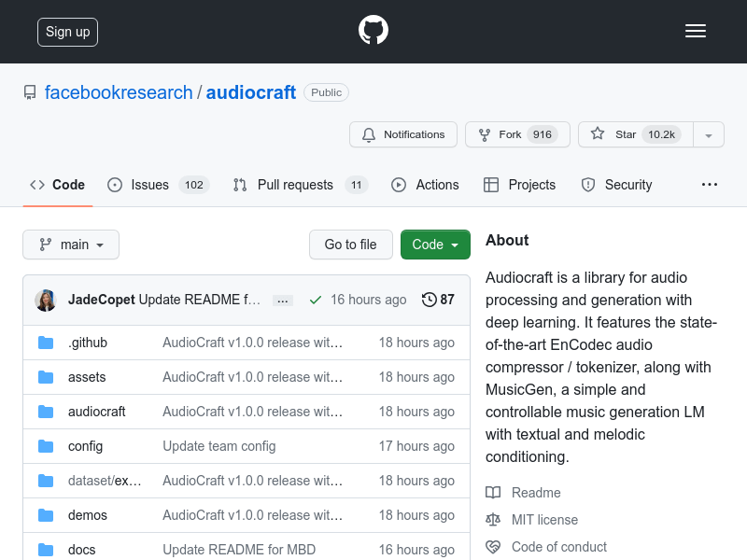747x560 pixels.
Task: Click the config folder icon
Action: pos(46,446)
